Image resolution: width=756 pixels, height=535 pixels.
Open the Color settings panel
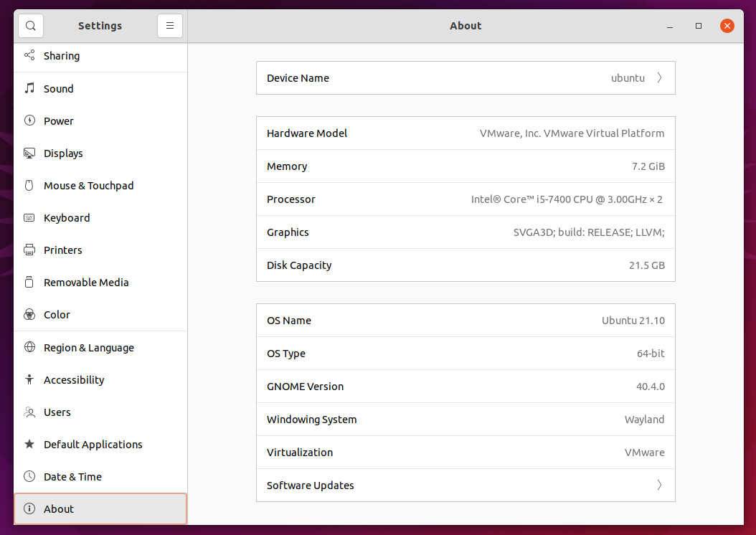[57, 315]
